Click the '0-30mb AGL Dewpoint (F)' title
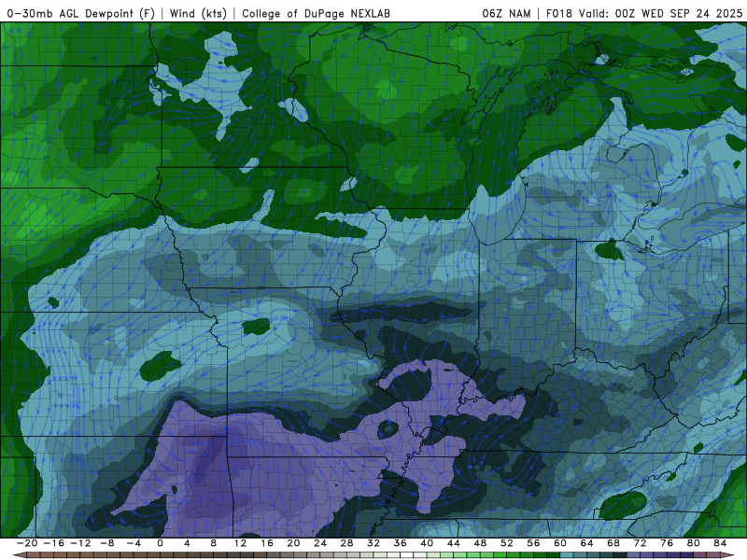The height and width of the screenshot is (560, 747). click(81, 13)
